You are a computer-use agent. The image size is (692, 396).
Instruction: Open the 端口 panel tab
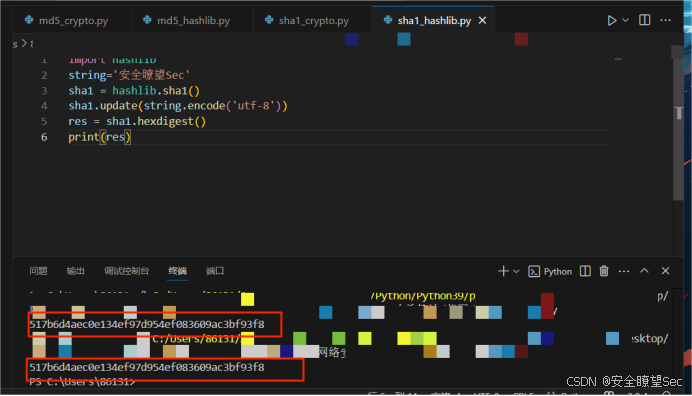pos(215,271)
